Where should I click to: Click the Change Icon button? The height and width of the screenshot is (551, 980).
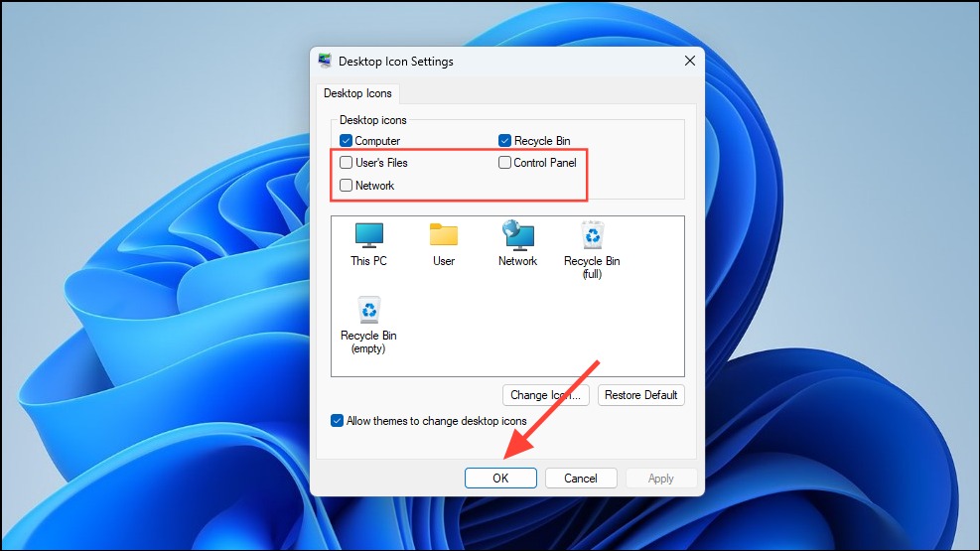pos(546,395)
